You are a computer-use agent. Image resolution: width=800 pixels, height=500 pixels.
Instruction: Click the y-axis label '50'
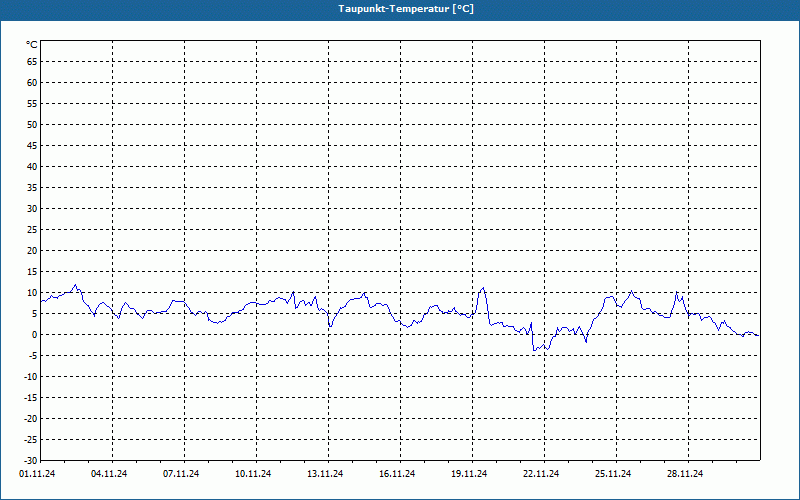(x=32, y=124)
